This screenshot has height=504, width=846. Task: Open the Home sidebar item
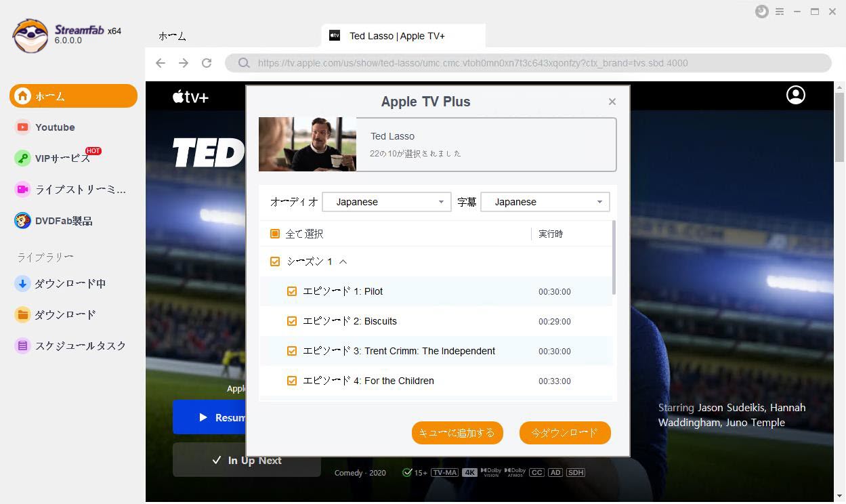[x=73, y=96]
